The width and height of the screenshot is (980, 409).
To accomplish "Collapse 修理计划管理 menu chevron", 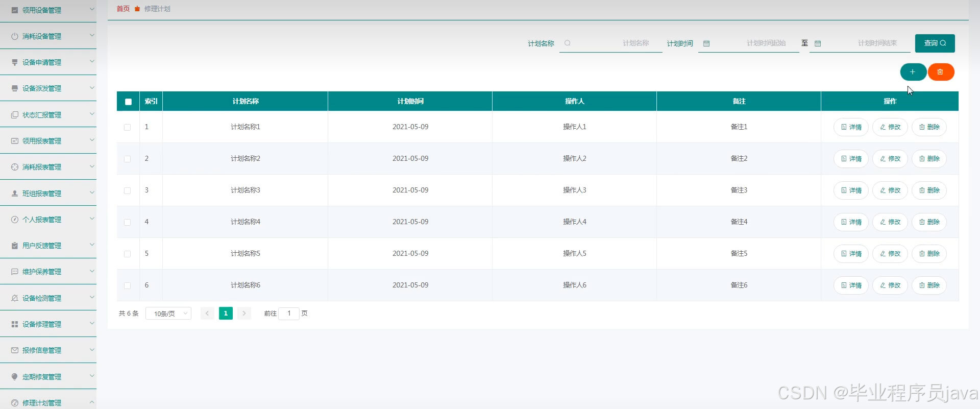I will [92, 402].
